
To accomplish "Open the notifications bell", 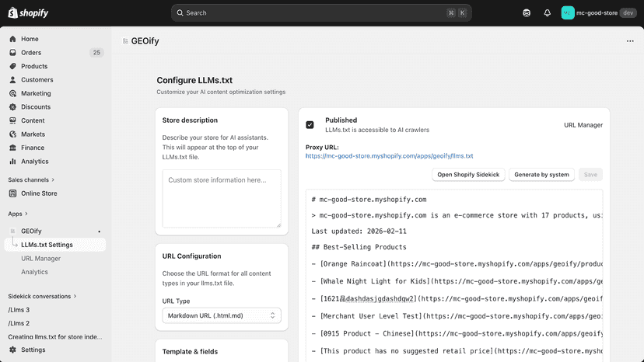I will (x=547, y=13).
